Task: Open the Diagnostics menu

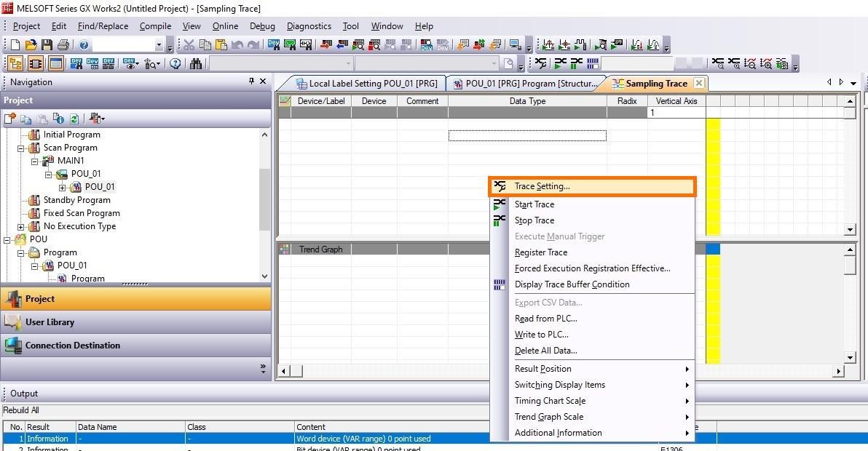Action: (309, 26)
